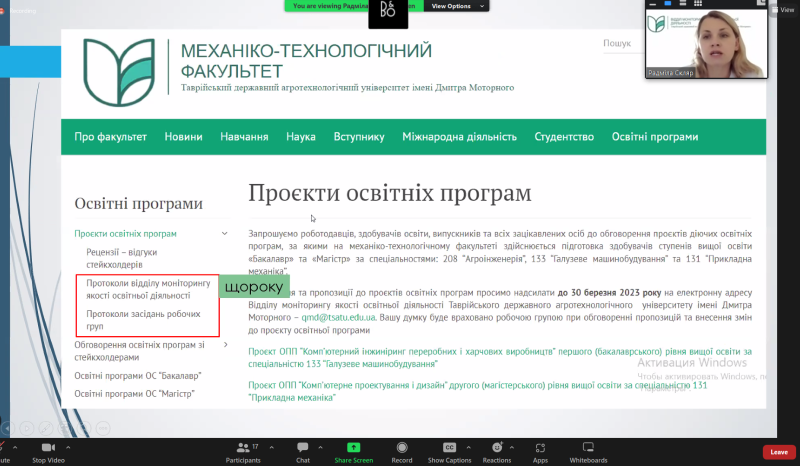
Task: Expand audio options arrow next to Mute
Action: (x=15, y=448)
